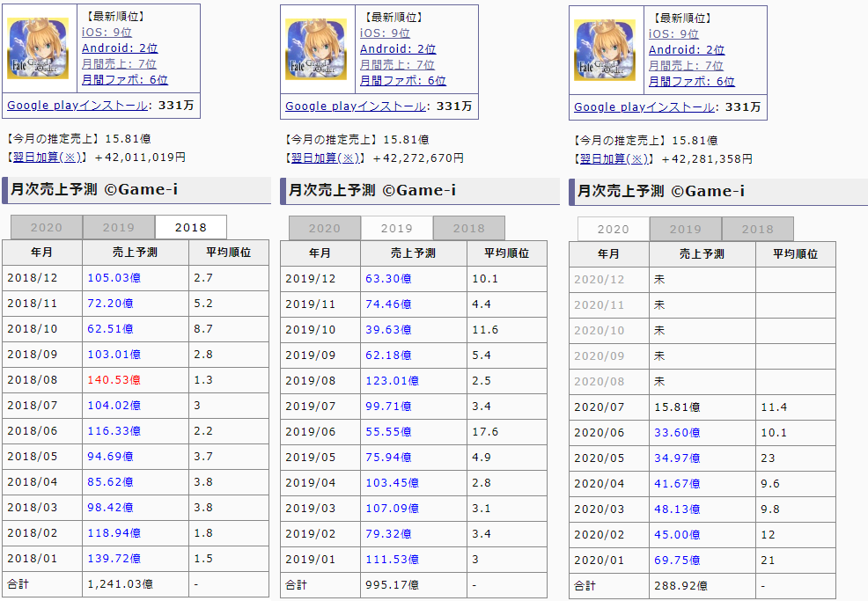The image size is (868, 601).
Task: Open the Android: 2位 link in the rightmost panel
Action: tap(687, 50)
